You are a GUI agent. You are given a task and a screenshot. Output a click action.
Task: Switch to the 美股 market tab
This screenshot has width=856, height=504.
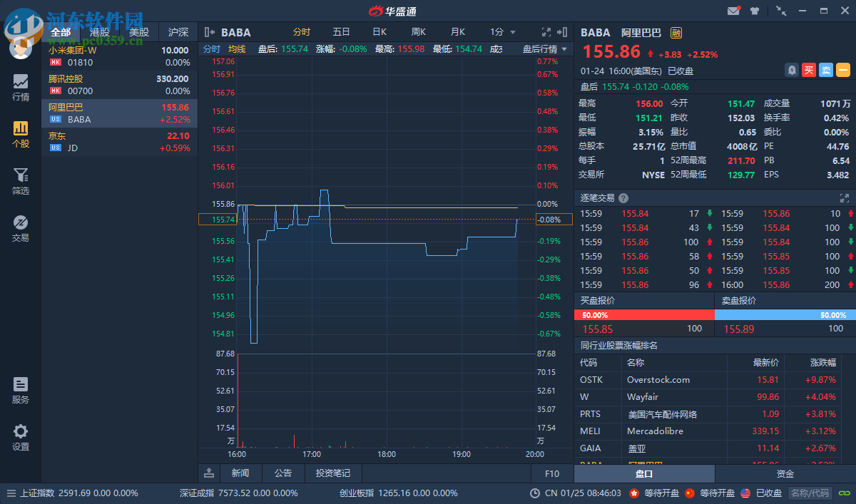pos(140,32)
